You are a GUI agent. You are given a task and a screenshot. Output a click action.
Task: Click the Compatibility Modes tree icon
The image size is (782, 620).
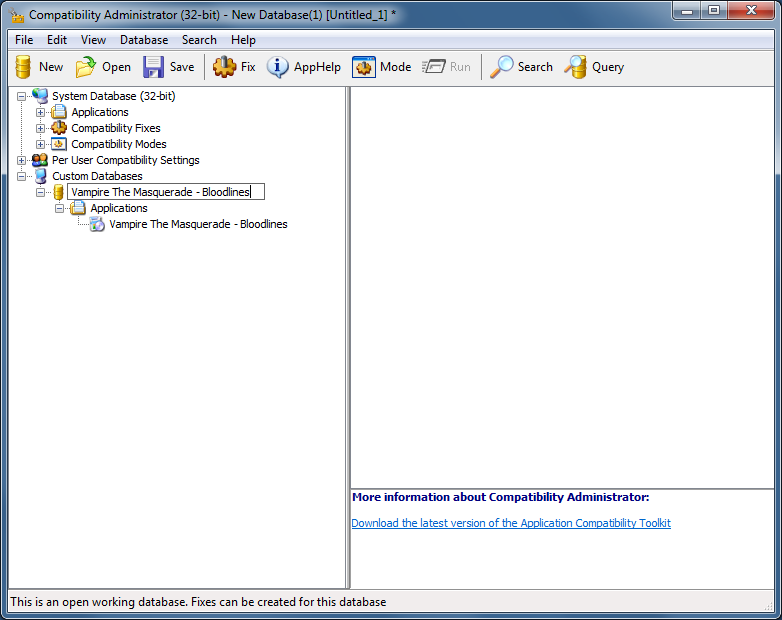pos(59,144)
